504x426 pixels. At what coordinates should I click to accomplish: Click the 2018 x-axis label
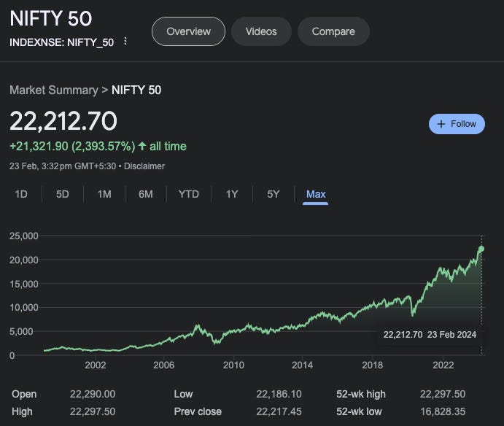(373, 365)
